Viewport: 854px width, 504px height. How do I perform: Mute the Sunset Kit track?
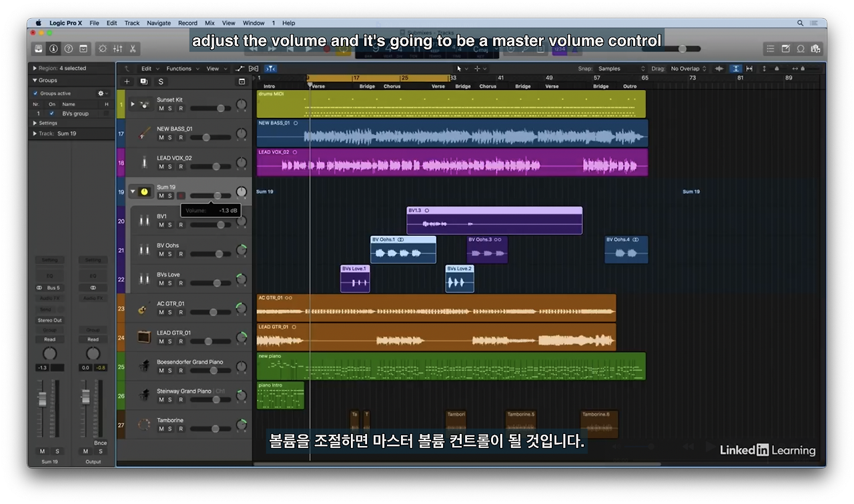click(x=161, y=109)
